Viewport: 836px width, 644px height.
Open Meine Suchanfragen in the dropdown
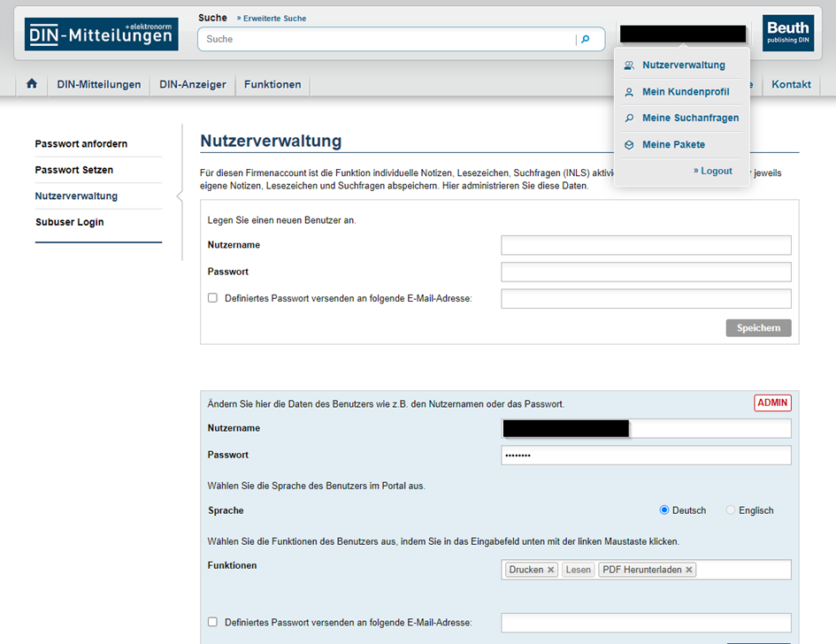[689, 118]
